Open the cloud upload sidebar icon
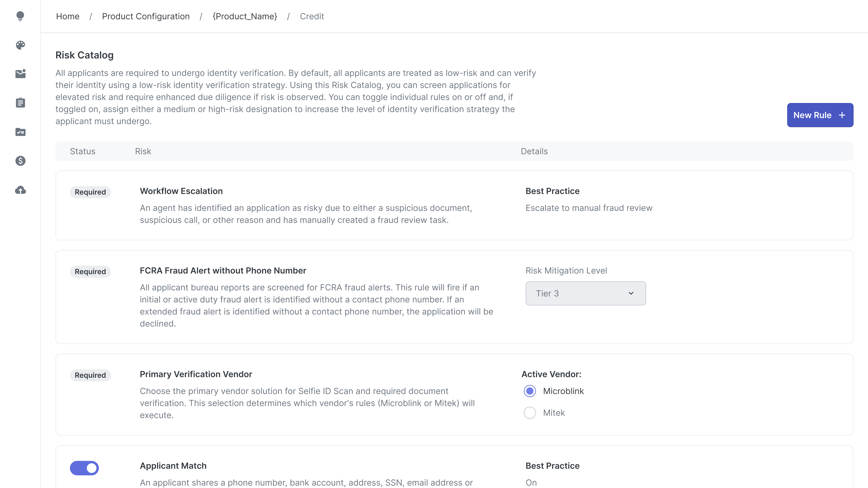The image size is (868, 488). tap(20, 190)
